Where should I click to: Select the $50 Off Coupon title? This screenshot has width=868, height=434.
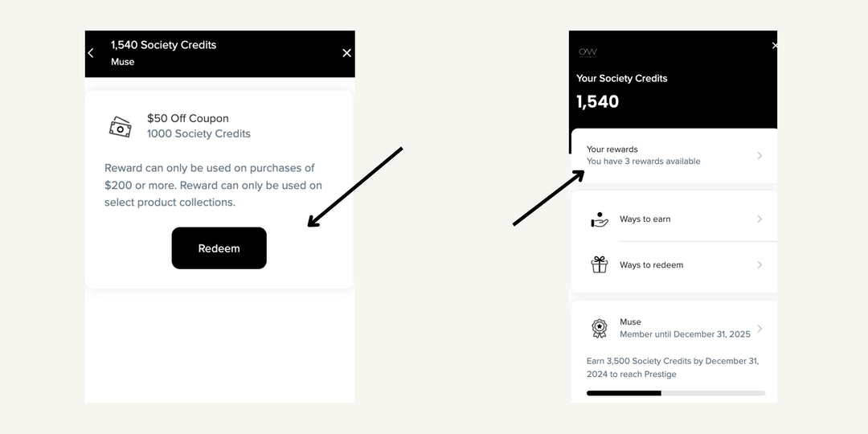click(187, 118)
